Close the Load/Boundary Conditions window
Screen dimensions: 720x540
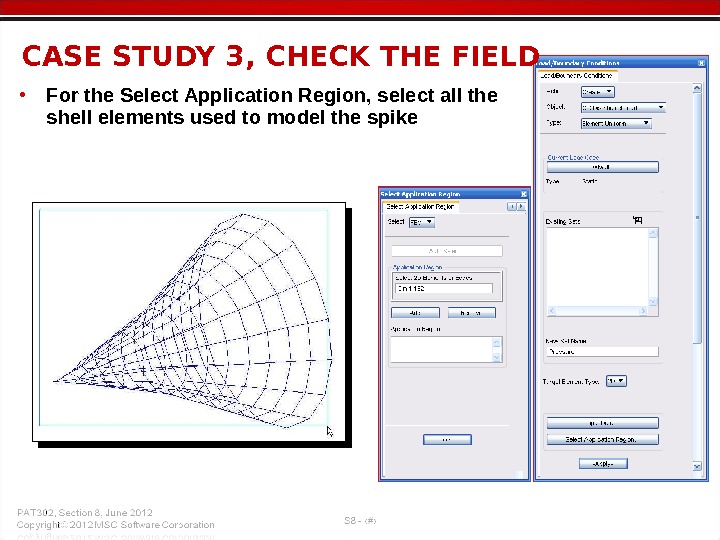click(701, 63)
